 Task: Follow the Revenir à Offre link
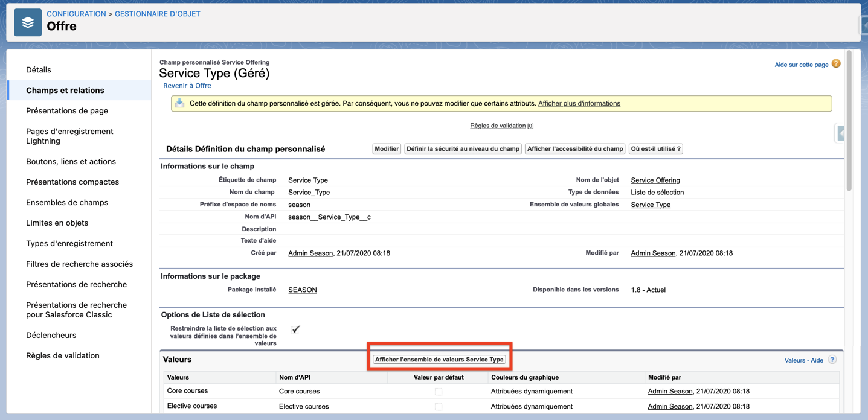click(187, 86)
